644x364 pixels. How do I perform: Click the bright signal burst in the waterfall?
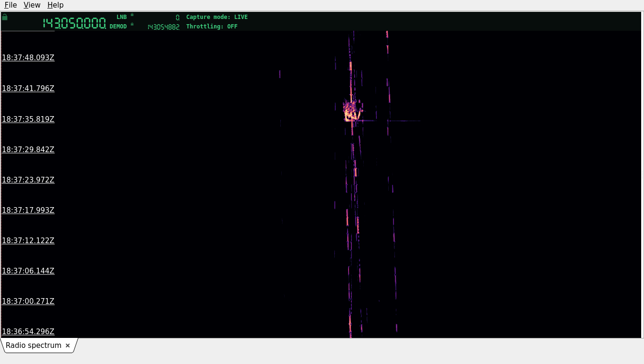pyautogui.click(x=352, y=111)
